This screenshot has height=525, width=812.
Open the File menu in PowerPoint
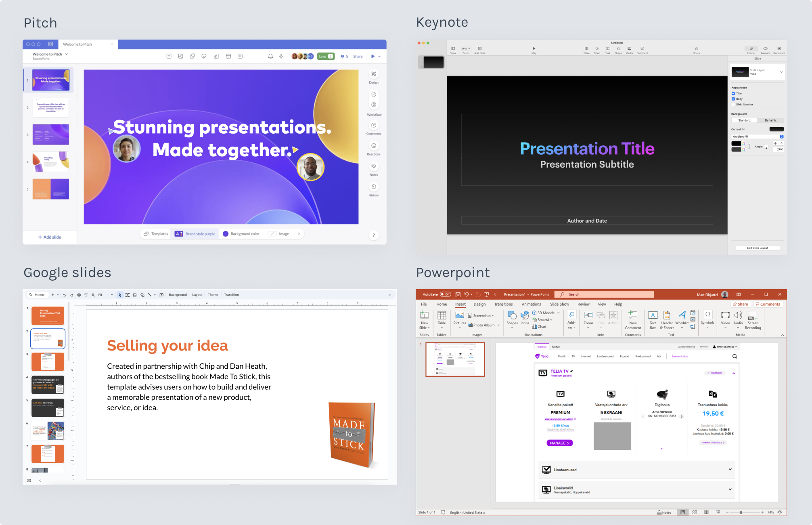click(x=424, y=304)
